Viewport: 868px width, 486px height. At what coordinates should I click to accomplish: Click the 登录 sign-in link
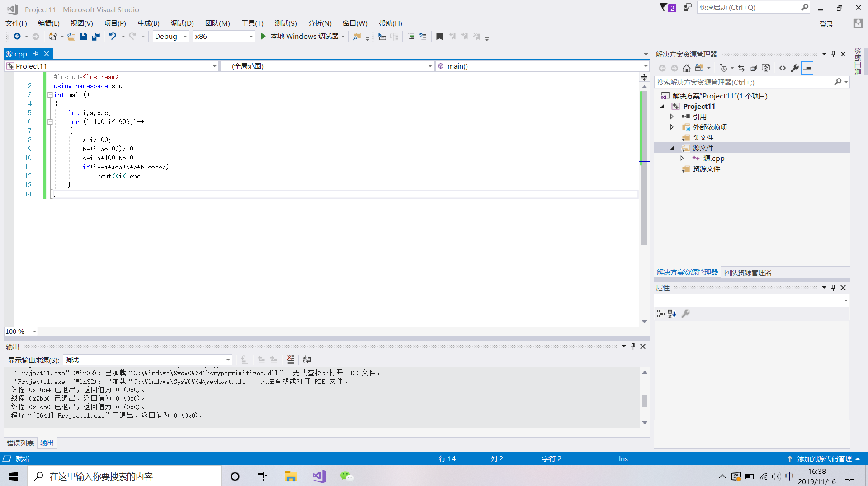[826, 24]
